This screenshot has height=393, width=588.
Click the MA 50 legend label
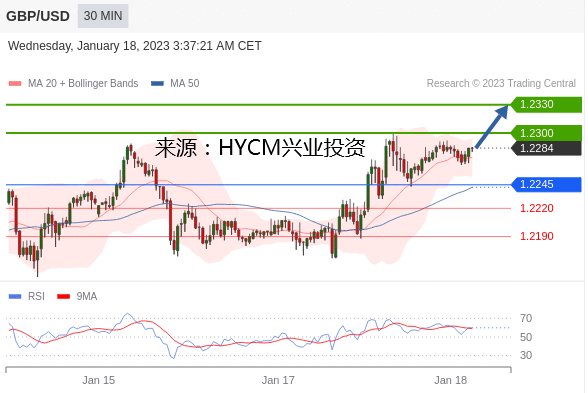coord(184,83)
